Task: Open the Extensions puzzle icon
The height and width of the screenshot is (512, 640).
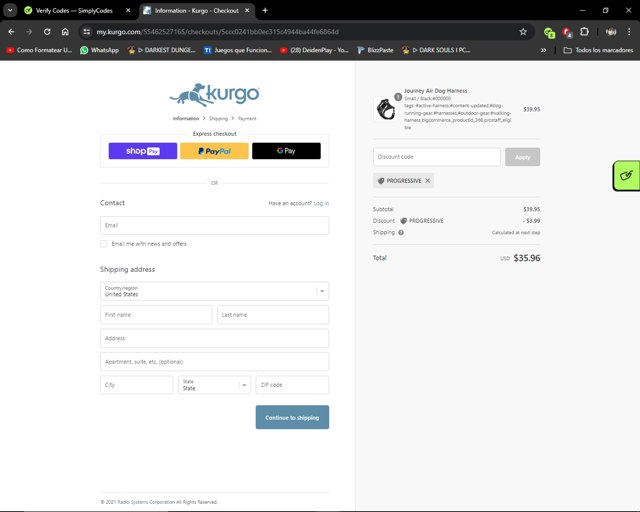Action: [584, 32]
